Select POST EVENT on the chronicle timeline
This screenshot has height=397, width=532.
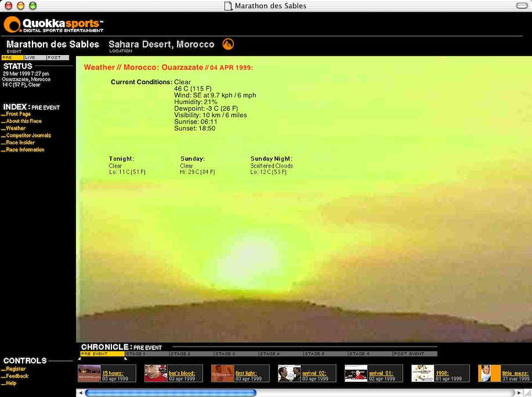[415, 354]
